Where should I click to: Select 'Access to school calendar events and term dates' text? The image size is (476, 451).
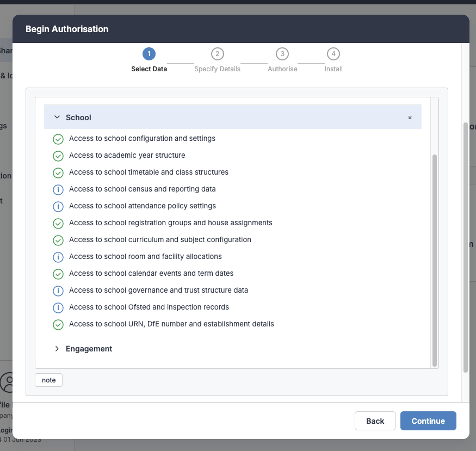(151, 274)
